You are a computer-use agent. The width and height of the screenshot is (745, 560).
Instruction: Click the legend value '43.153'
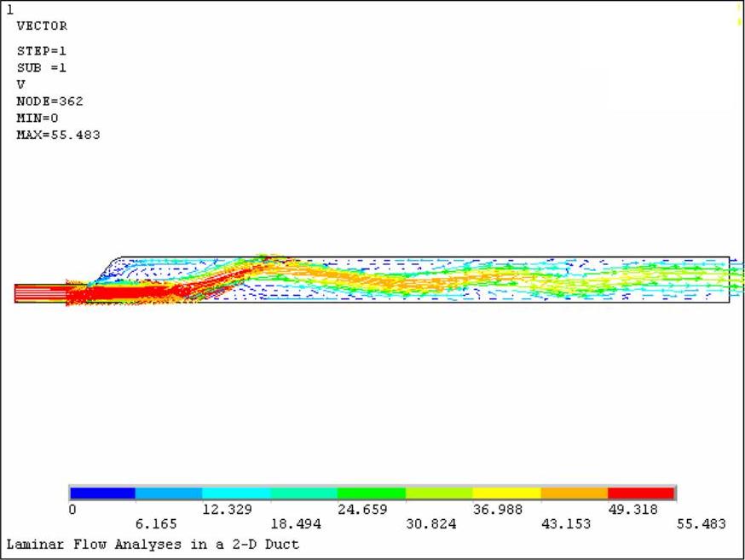[x=565, y=524]
